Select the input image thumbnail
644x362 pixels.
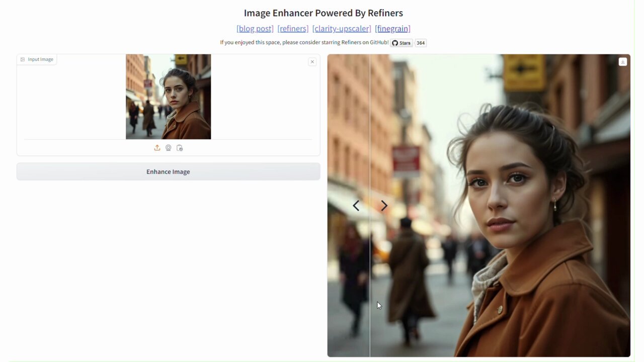[x=168, y=97]
